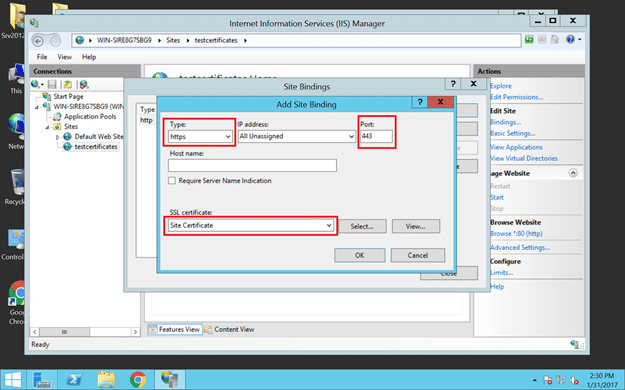Collapse the server node in the Connections tree
Image resolution: width=625 pixels, height=390 pixels.
coord(37,107)
